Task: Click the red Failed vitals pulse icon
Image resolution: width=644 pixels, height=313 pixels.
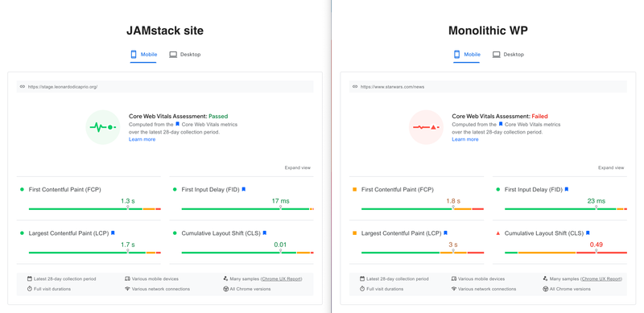Action: 426,127
